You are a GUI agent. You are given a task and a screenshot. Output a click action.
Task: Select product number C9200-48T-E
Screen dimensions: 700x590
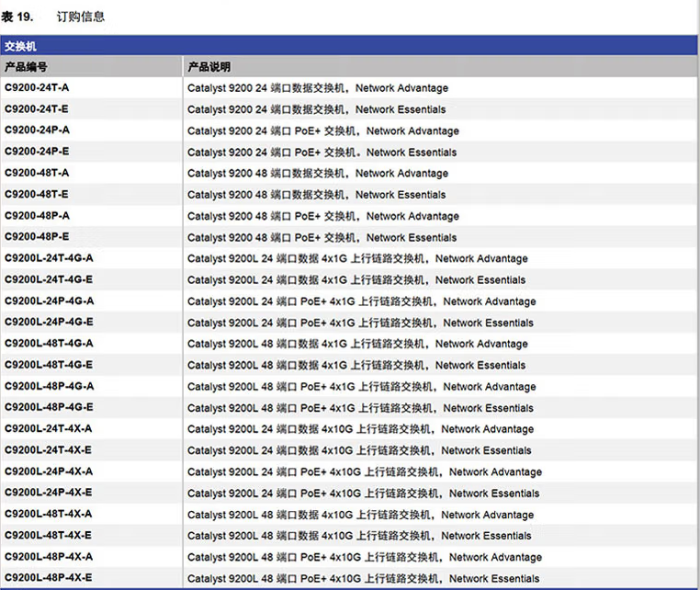coord(37,194)
